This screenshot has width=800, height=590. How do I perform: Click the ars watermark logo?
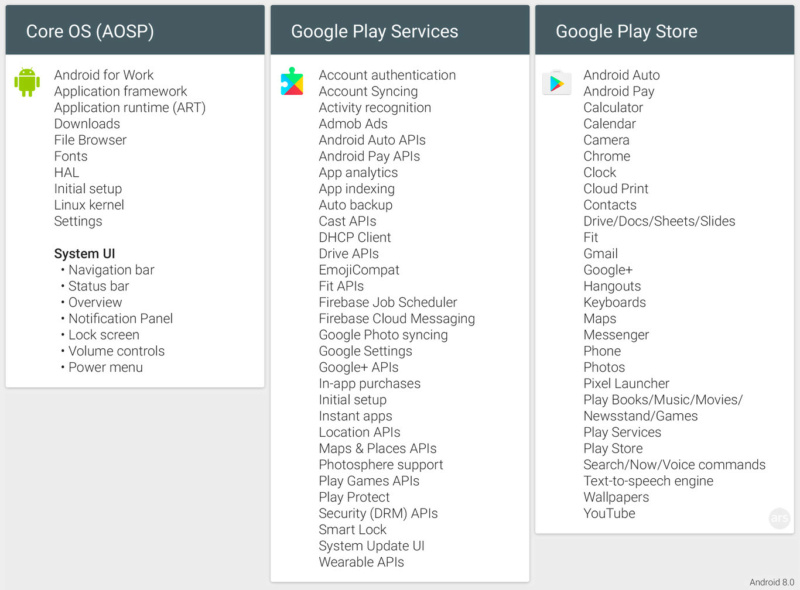coord(779,518)
